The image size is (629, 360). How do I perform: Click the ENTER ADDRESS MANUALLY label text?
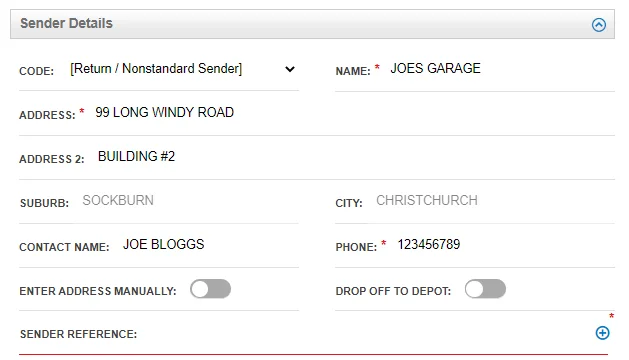tap(98, 291)
